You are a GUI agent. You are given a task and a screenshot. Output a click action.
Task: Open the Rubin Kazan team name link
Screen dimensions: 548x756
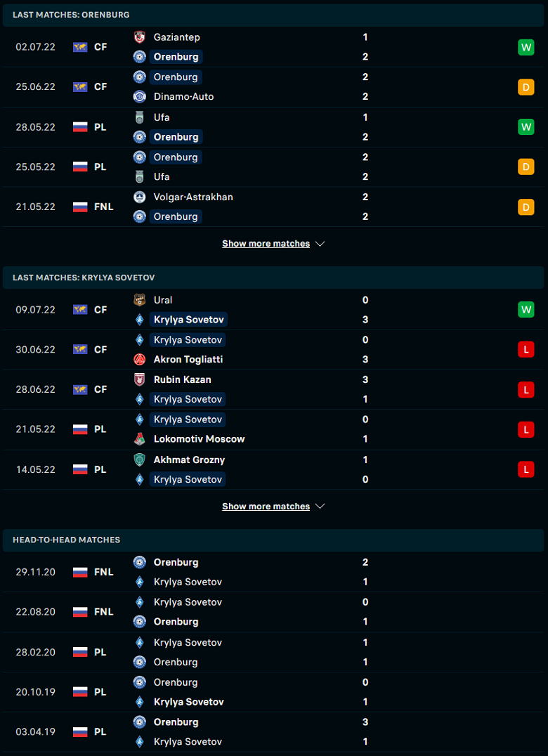tap(182, 379)
